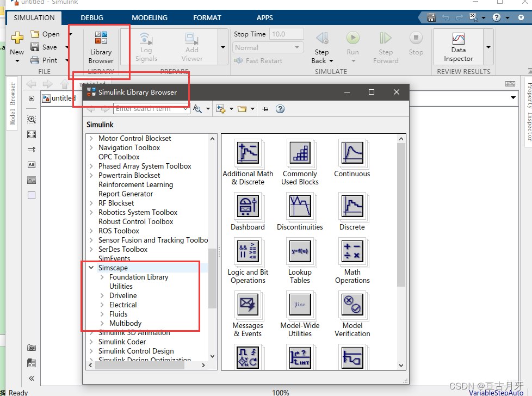532x396 pixels.
Task: Open the Library Browser
Action: coord(101,47)
